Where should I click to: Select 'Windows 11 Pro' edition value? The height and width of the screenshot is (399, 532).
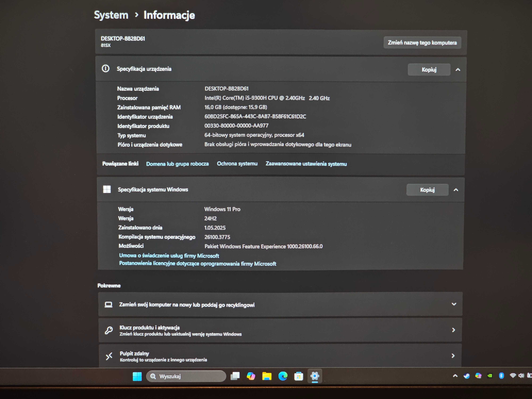tap(222, 209)
